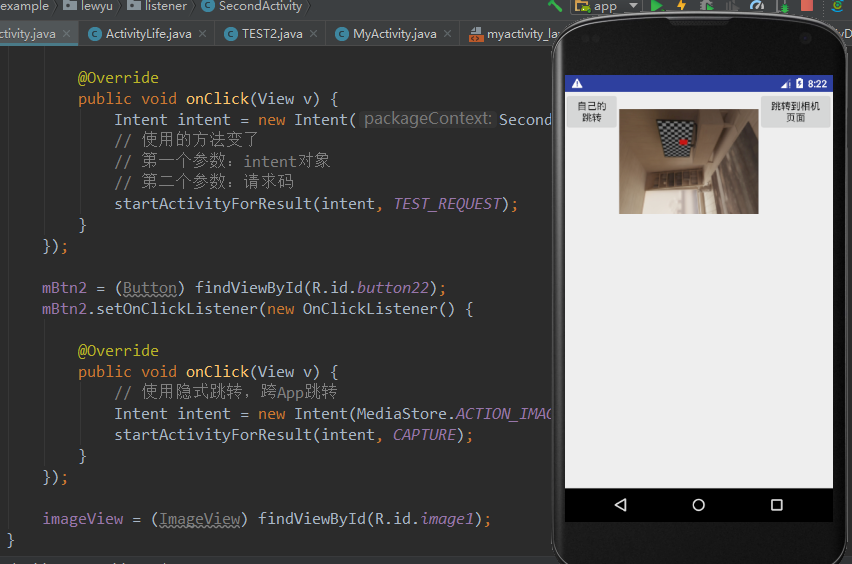Click the Debug app icon
This screenshot has width=852, height=564.
click(x=706, y=6)
